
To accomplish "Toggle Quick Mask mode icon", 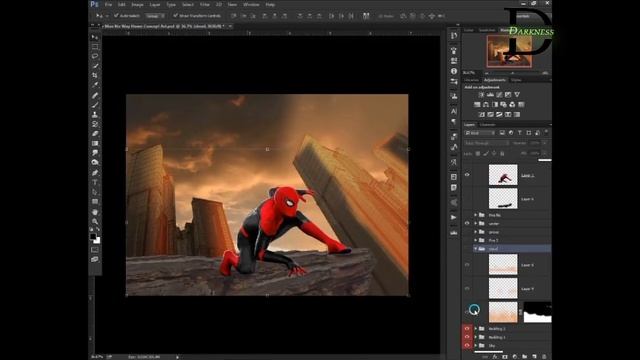I will [x=95, y=249].
